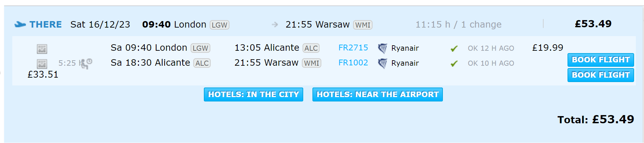The image size is (644, 143).
Task: Click the first broken image thumbnail
Action: pos(42,49)
